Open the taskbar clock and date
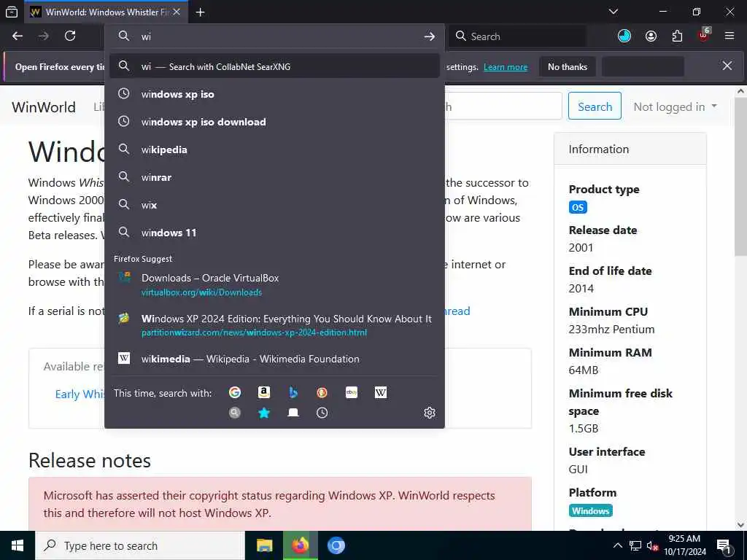747x560 pixels. click(684, 545)
